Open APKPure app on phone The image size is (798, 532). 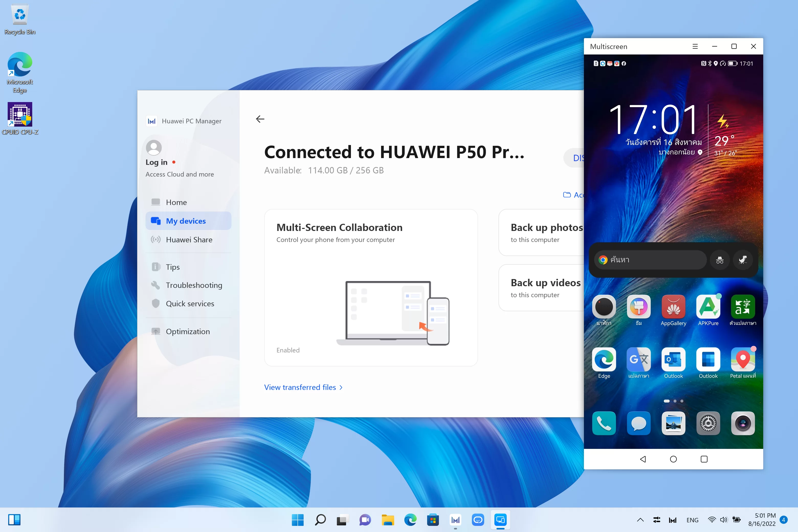[708, 310]
